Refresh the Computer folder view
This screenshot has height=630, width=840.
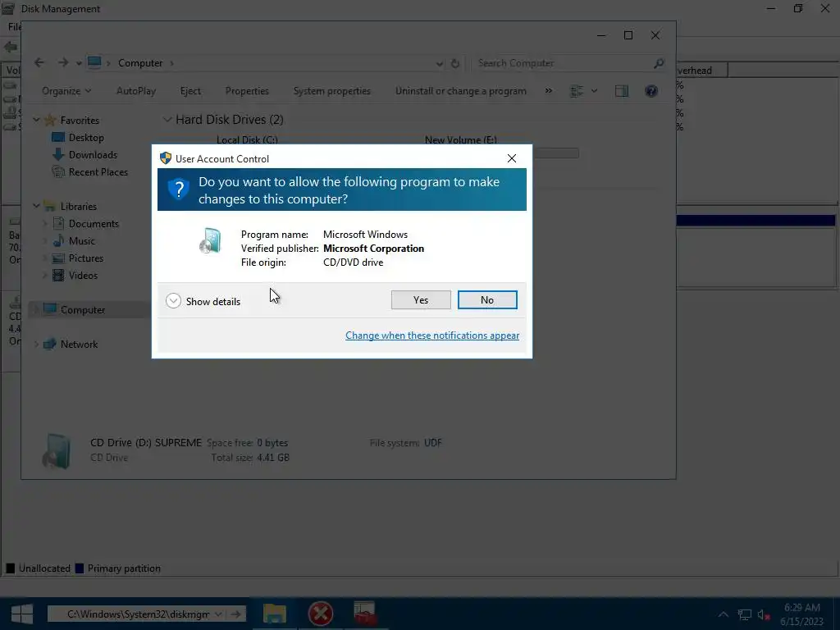(x=455, y=63)
